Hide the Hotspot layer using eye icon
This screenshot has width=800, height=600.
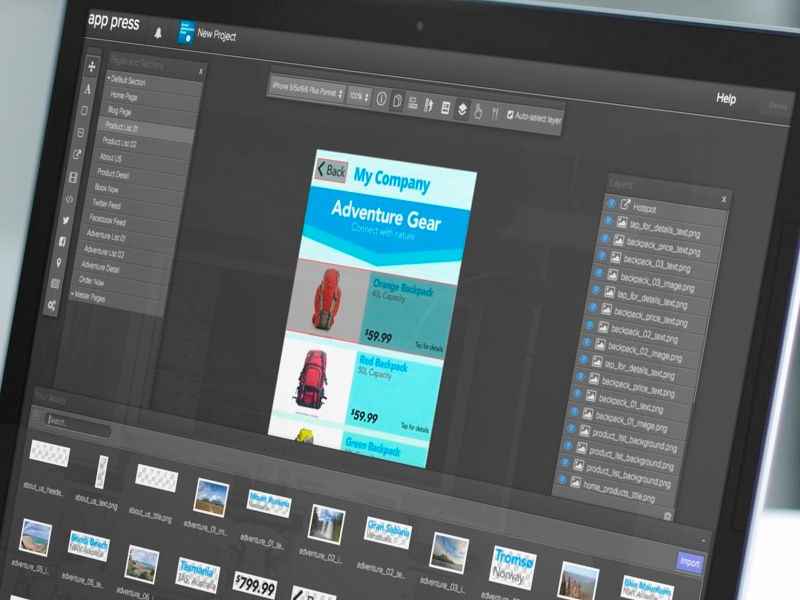(x=610, y=203)
